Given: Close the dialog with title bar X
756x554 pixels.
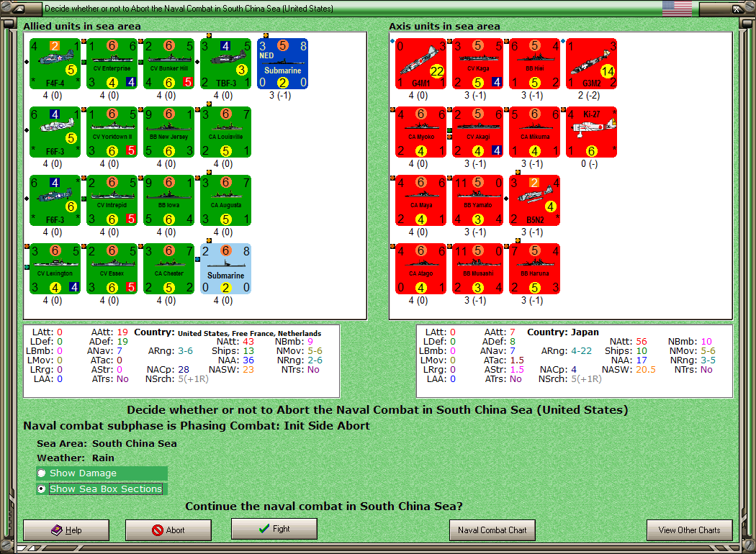Looking at the screenshot, I should coord(737,8).
